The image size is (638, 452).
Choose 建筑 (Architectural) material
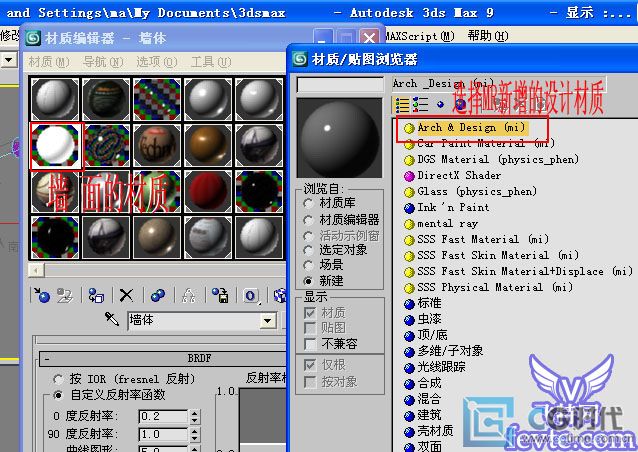click(429, 415)
